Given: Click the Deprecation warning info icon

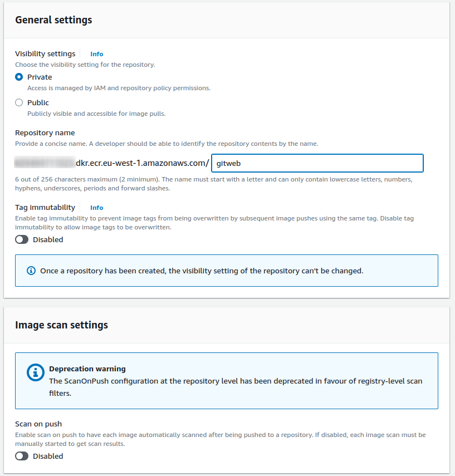Looking at the screenshot, I should (36, 373).
